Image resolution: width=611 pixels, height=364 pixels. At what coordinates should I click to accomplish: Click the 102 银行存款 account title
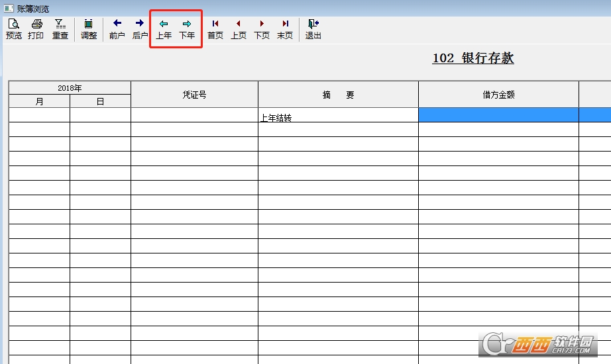coord(473,58)
